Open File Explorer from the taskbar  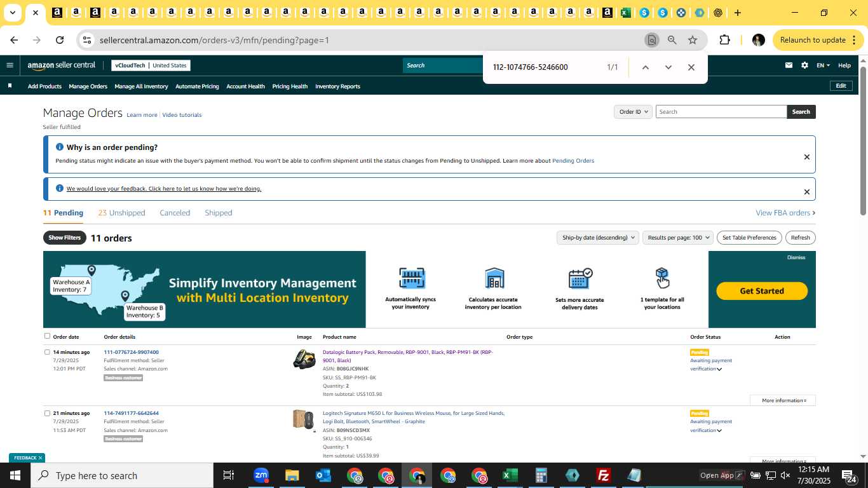[x=292, y=475]
